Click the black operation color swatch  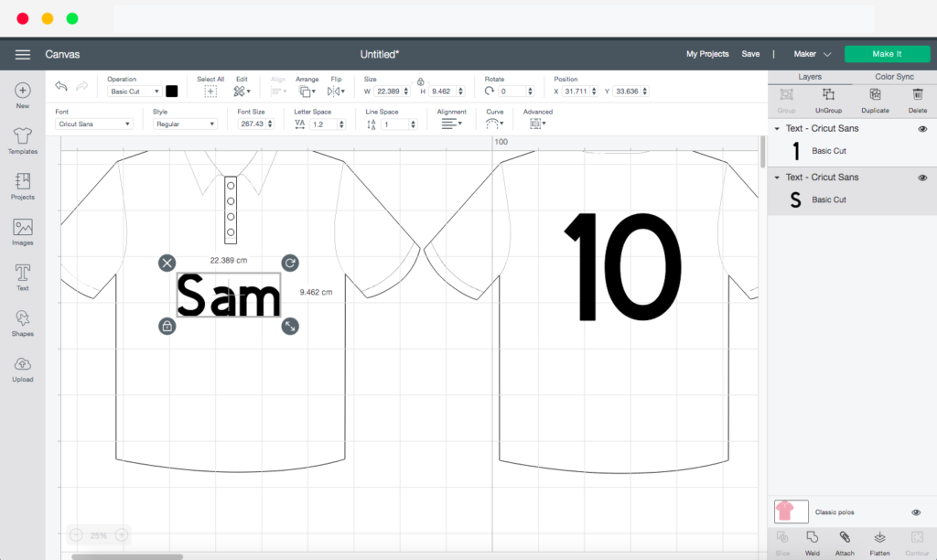click(172, 92)
